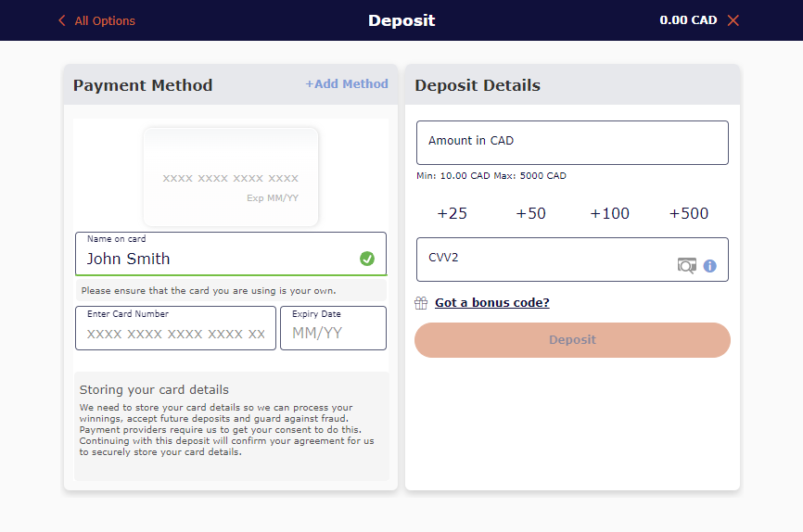Click the card preview image
The width and height of the screenshot is (803, 532).
tap(231, 177)
